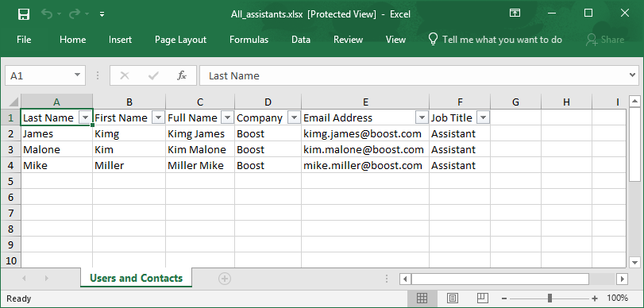Click horizontal scrollbar right arrow
Screen dimensions: 644x308
622,279
